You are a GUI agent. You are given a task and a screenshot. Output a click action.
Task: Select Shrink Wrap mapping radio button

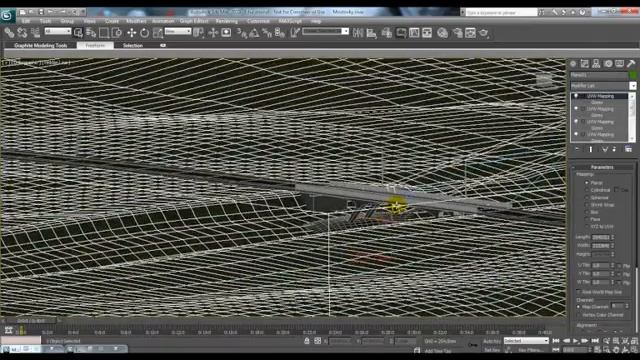[587, 205]
